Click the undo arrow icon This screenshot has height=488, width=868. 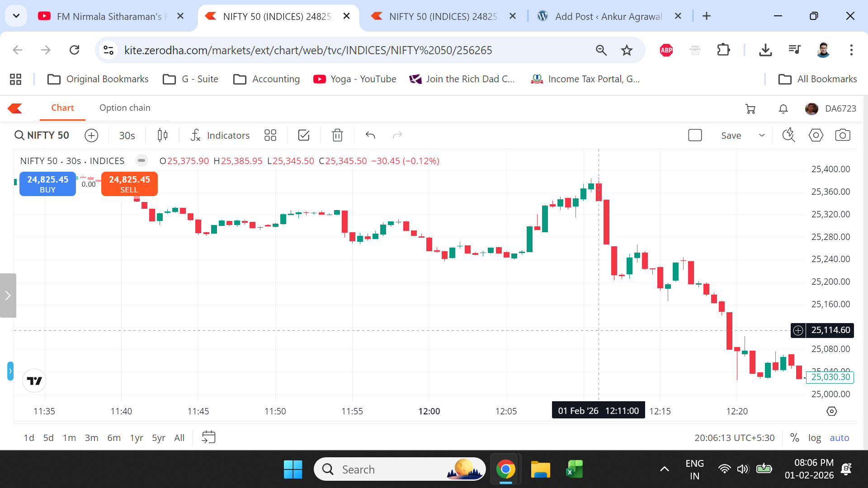(x=370, y=135)
